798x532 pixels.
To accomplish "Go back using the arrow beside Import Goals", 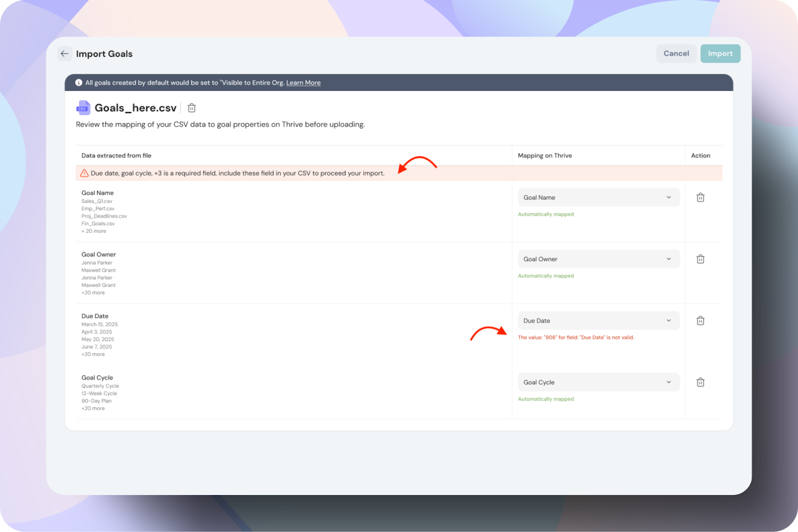I will 64,54.
